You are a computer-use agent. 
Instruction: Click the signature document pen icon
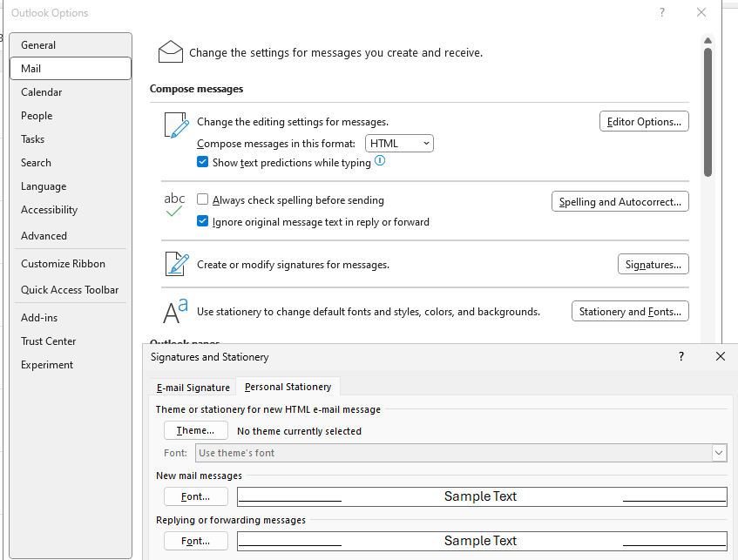tap(177, 264)
